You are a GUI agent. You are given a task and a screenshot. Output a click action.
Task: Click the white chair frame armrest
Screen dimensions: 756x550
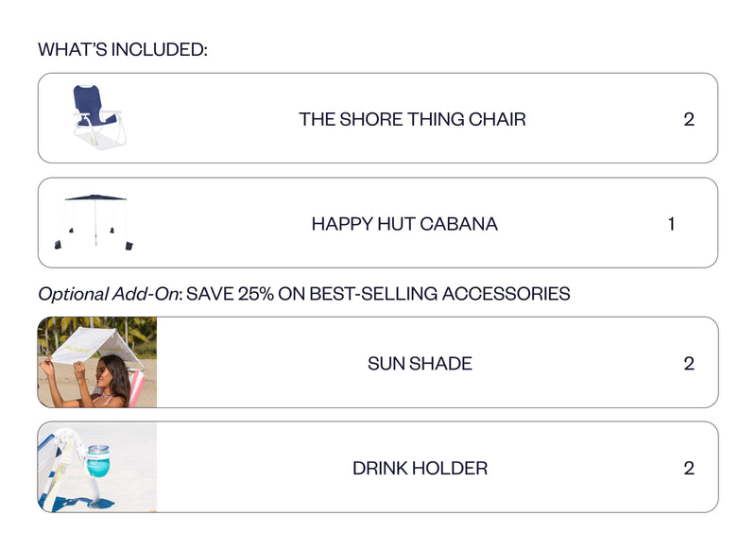(82, 115)
